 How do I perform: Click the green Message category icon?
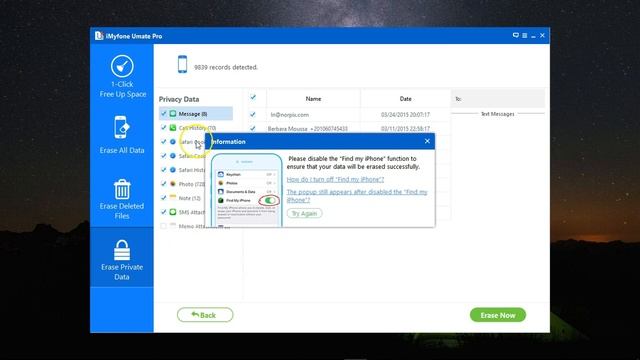[173, 113]
